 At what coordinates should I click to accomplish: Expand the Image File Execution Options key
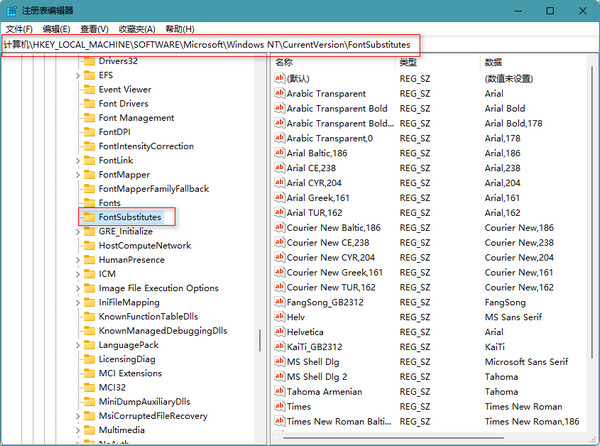[78, 288]
